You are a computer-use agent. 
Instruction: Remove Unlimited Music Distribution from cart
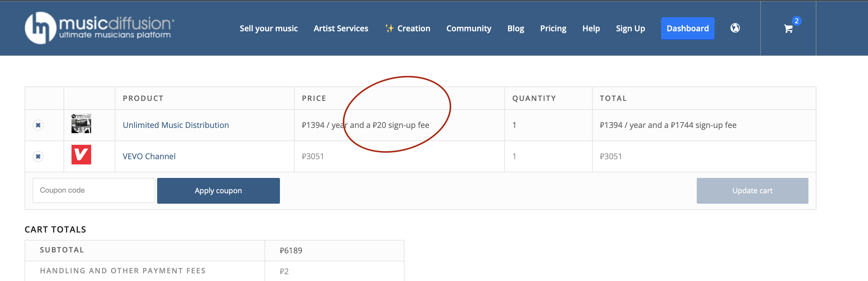(x=38, y=125)
